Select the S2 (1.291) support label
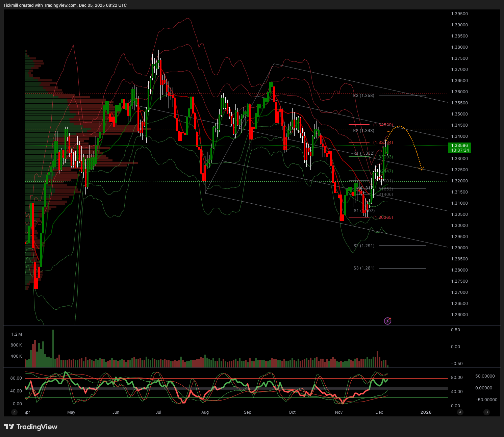This screenshot has width=504, height=437. 364,246
